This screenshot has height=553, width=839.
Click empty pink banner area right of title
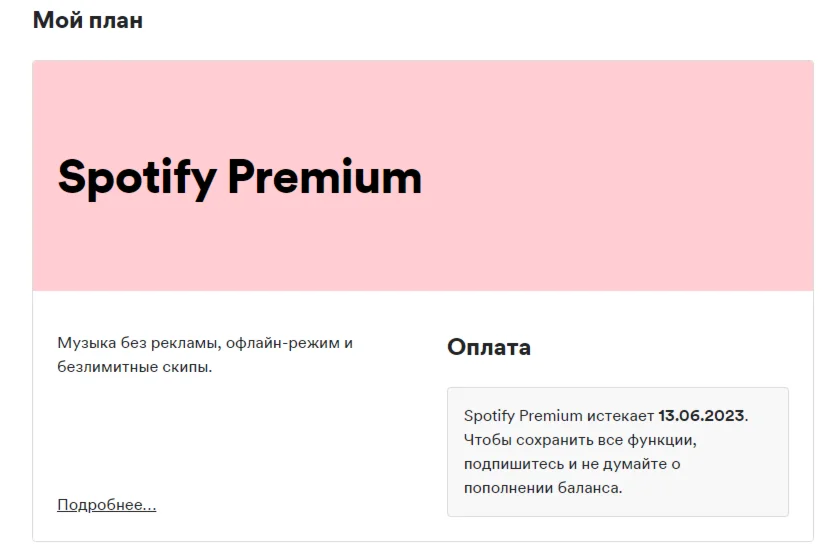pos(620,177)
